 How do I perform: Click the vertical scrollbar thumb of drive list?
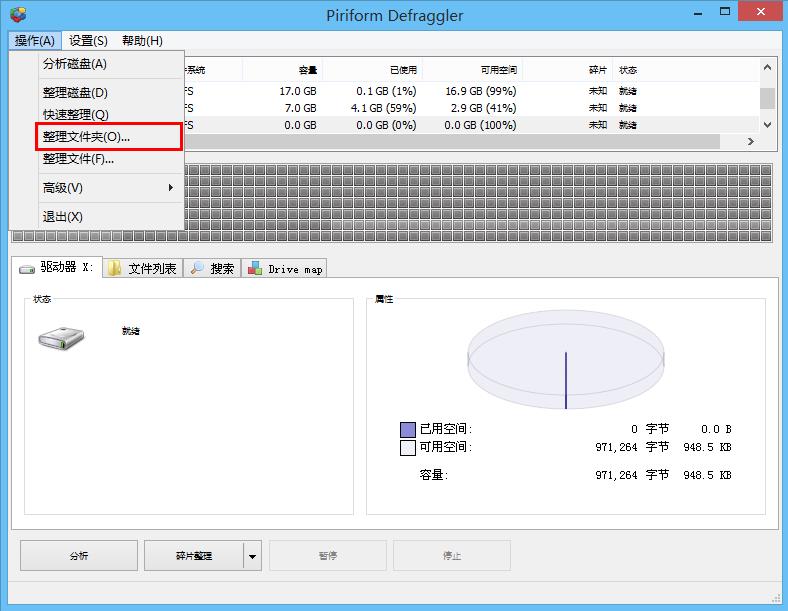pos(767,98)
